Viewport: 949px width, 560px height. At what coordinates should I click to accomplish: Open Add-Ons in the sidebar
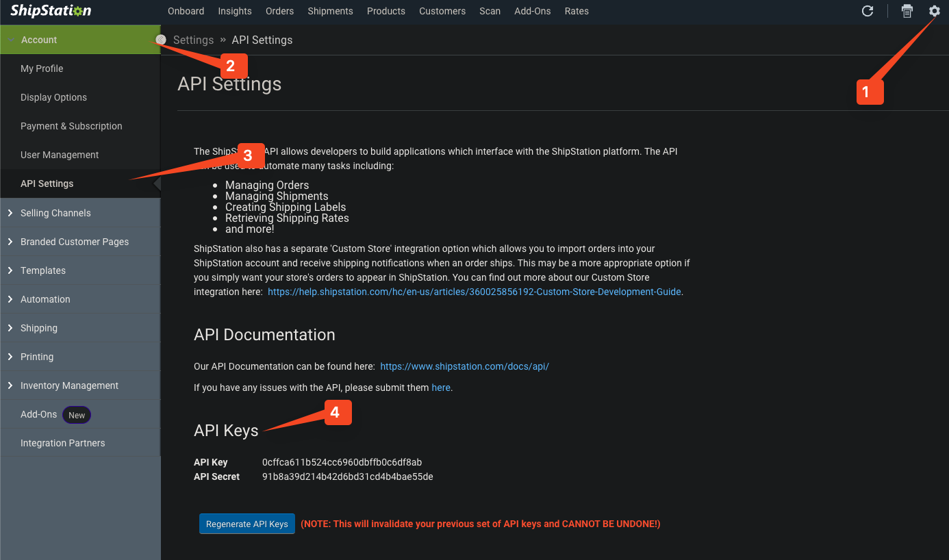point(38,414)
